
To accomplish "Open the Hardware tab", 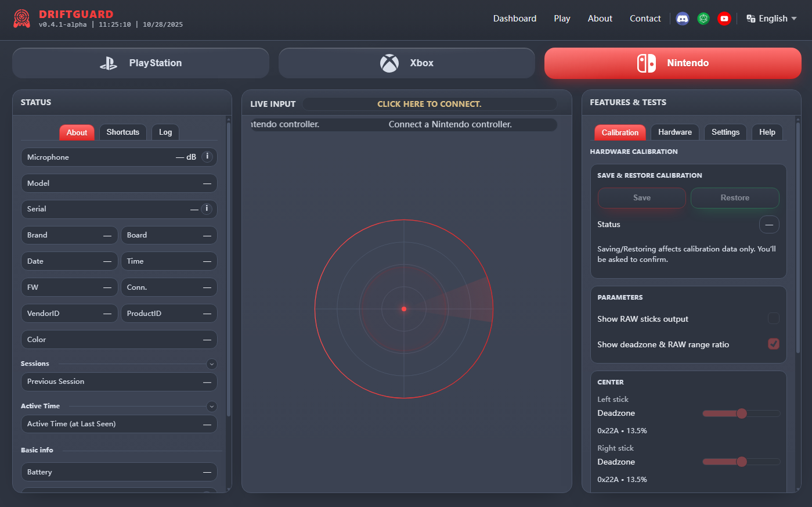I will coord(674,132).
